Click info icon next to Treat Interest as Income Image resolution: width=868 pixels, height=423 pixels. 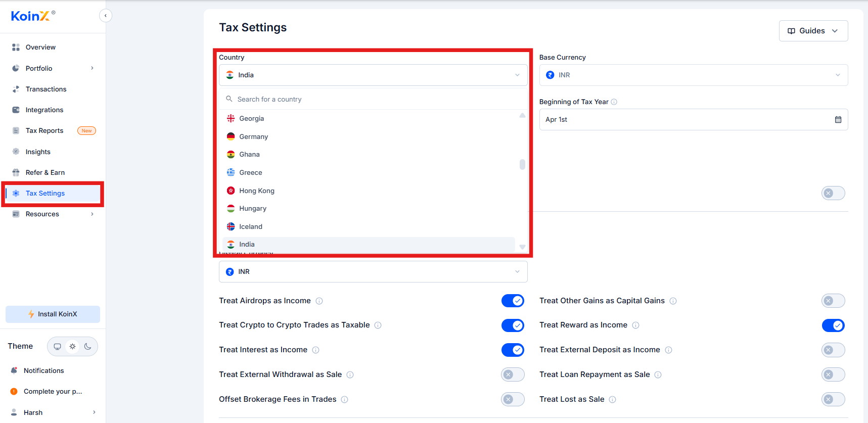point(315,350)
